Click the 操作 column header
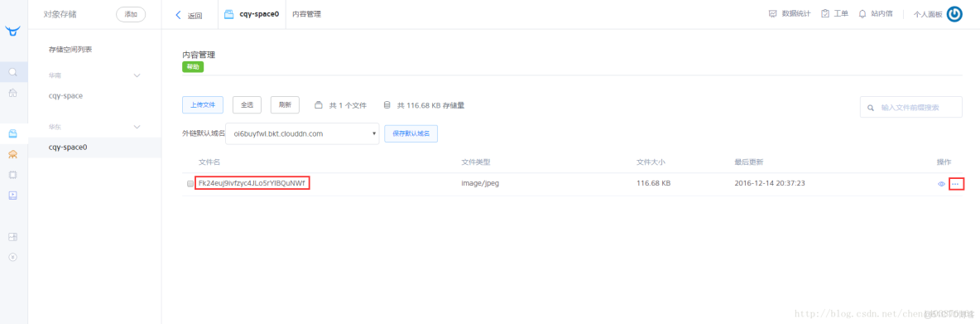Screen dimensions: 980x324 point(944,162)
